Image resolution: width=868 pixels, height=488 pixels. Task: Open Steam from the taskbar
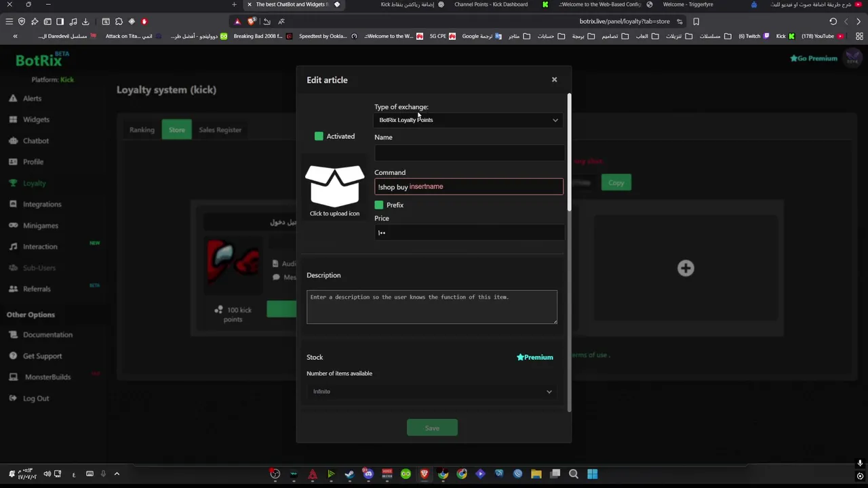pyautogui.click(x=349, y=474)
